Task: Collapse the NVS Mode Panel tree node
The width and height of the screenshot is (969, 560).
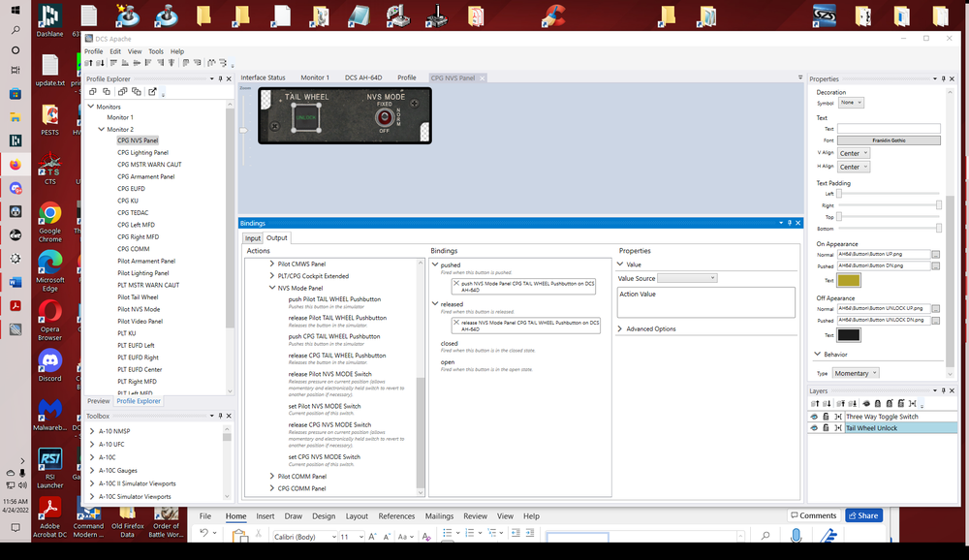Action: [272, 288]
